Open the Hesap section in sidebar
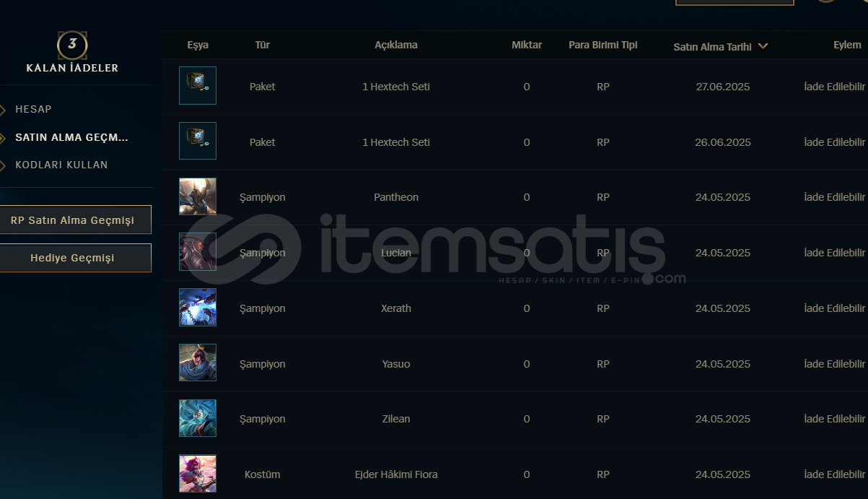This screenshot has height=499, width=868. pos(33,109)
